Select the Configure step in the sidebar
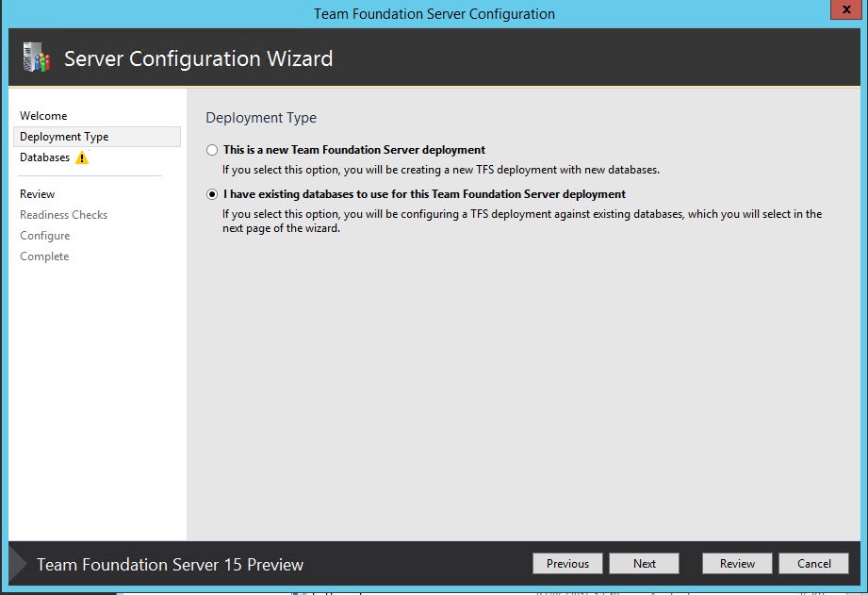Viewport: 868px width, 595px height. [45, 236]
